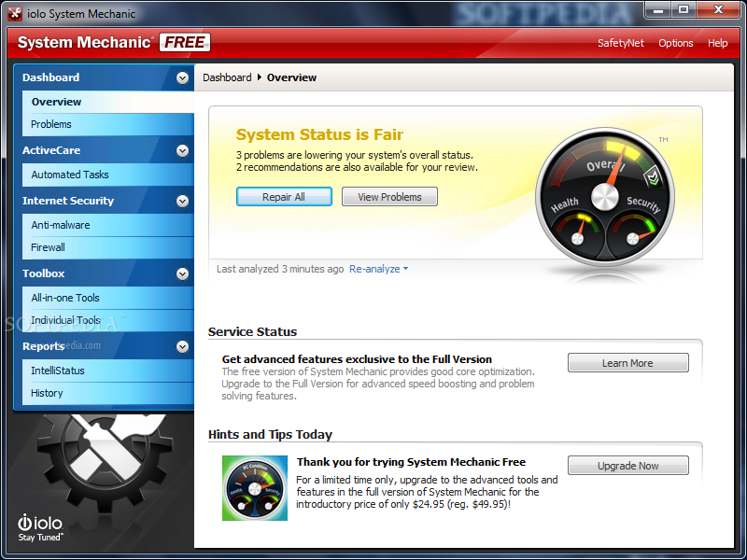Image resolution: width=747 pixels, height=560 pixels.
Task: Click the Upgrade Now button
Action: (627, 466)
